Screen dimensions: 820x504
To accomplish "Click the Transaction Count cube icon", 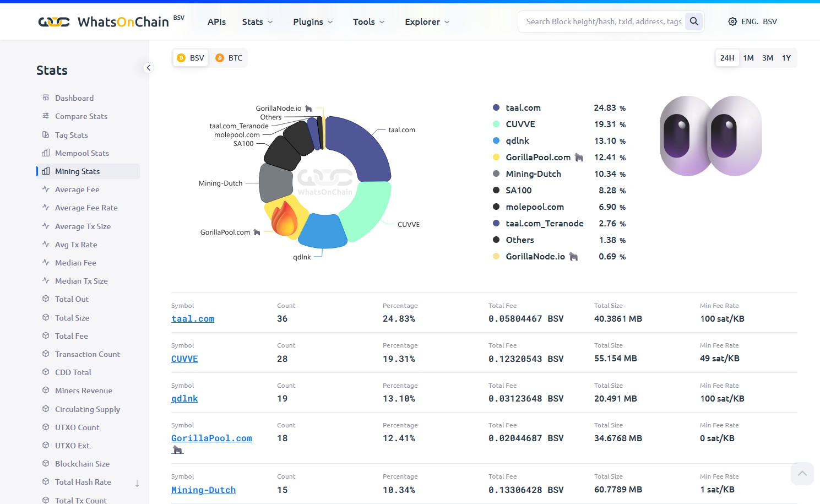I will click(46, 354).
